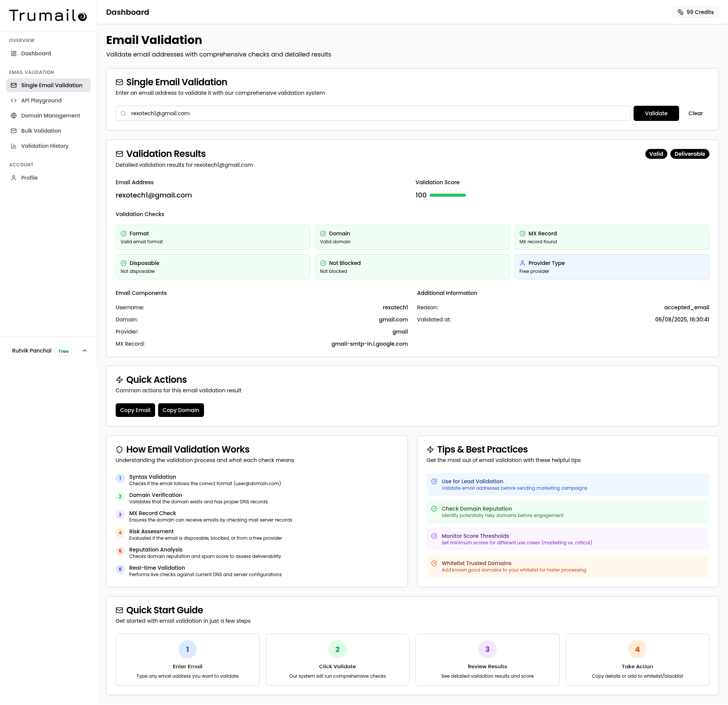This screenshot has height=705, width=728.
Task: Click the green validation score bar
Action: [x=447, y=195]
